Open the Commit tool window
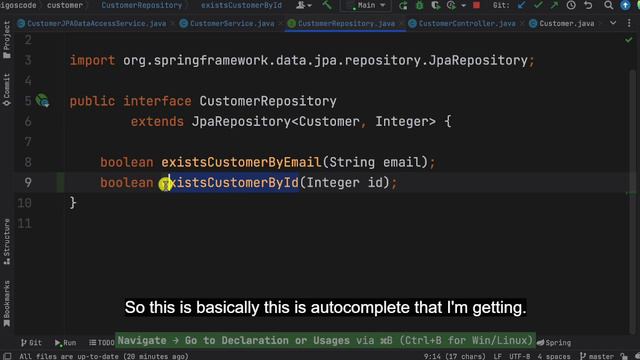Viewport: 640px width, 360px height. (7, 89)
